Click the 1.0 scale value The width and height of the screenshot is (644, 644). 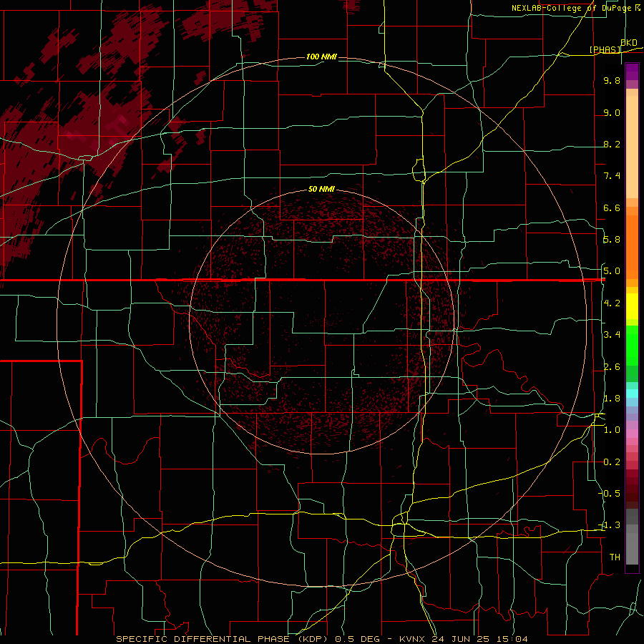[x=612, y=430]
